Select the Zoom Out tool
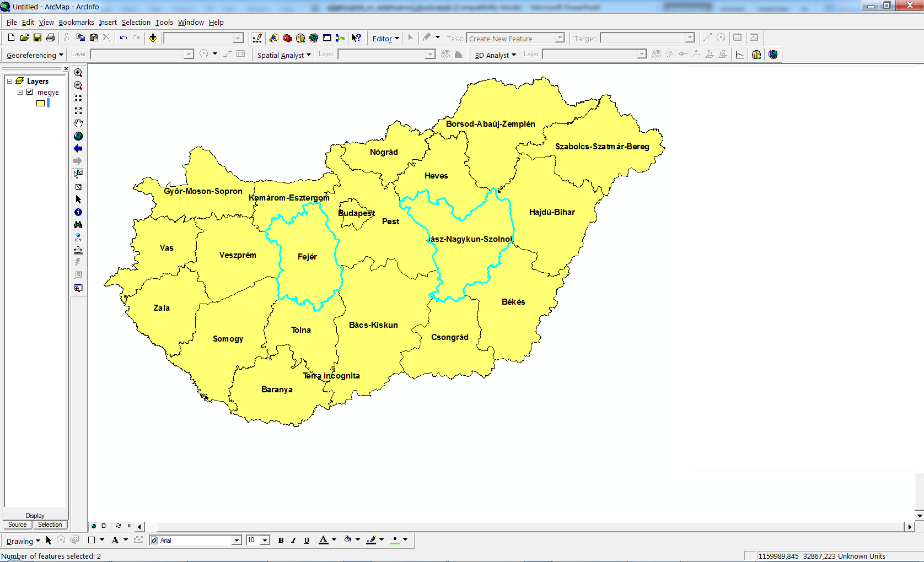The height and width of the screenshot is (562, 924). coord(78,85)
